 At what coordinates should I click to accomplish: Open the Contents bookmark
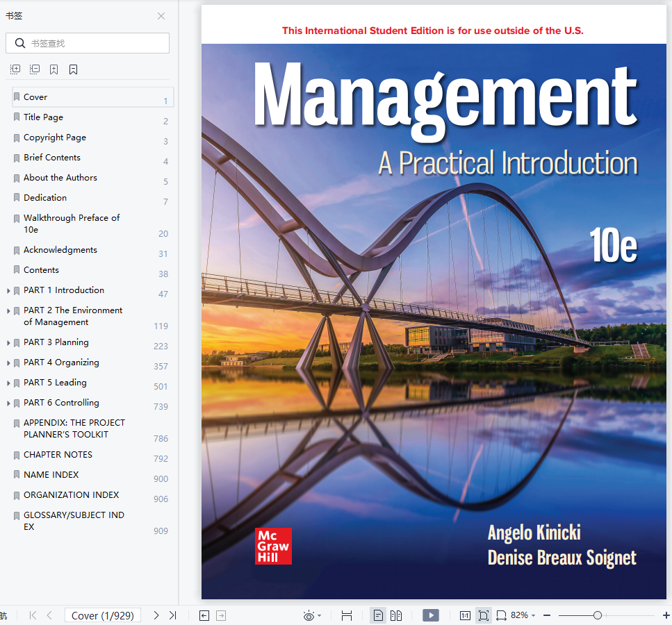pos(41,270)
